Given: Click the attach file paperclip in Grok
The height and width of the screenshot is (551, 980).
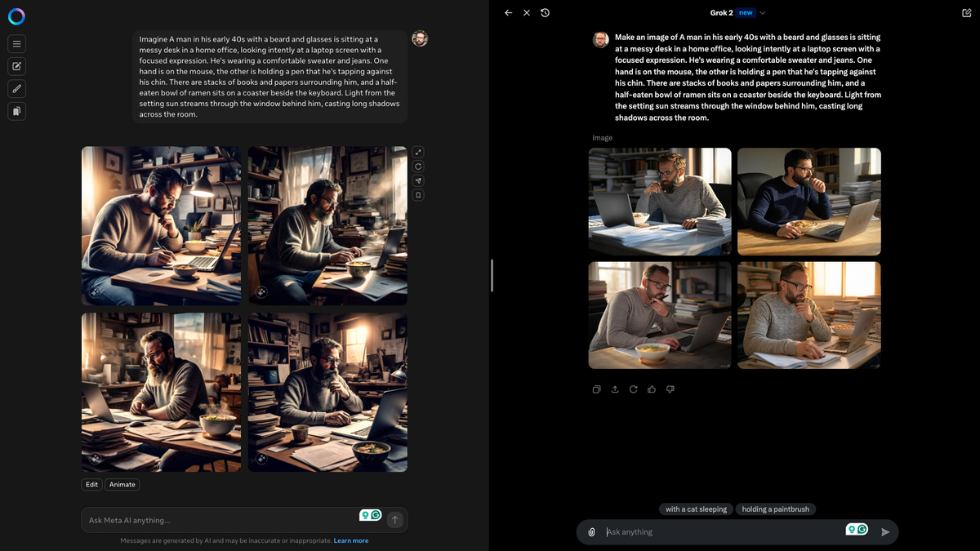Looking at the screenshot, I should (591, 532).
